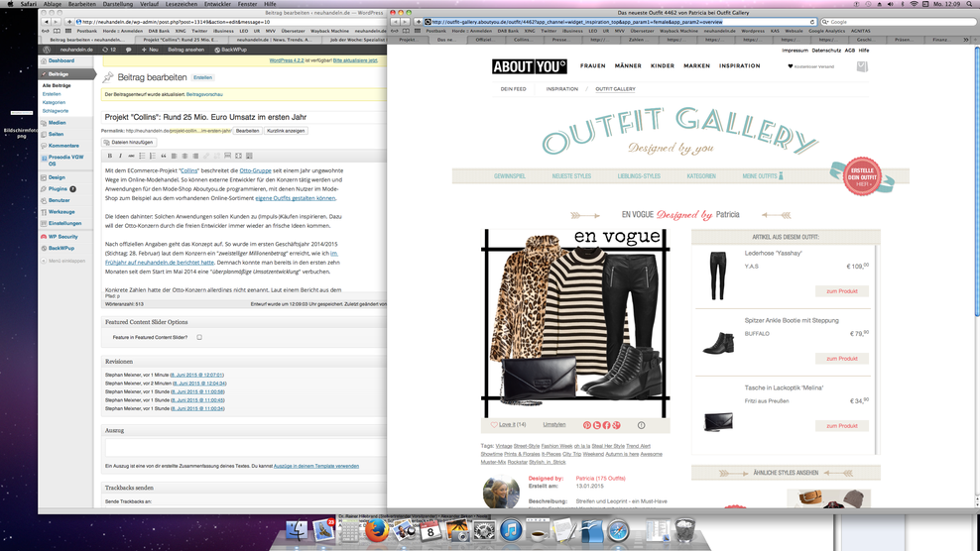This screenshot has width=980, height=551.
Task: Open the 'Vintage' tag link
Action: click(x=504, y=446)
